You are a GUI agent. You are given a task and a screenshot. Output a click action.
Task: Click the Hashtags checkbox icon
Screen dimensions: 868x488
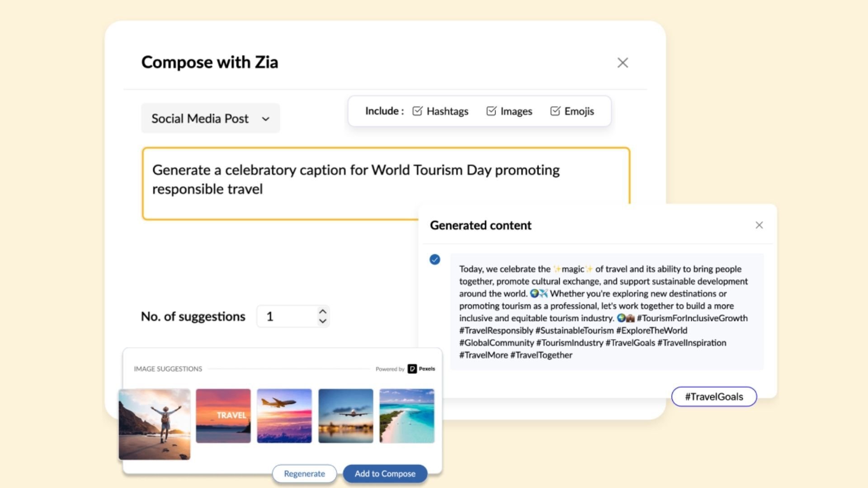[x=417, y=111]
